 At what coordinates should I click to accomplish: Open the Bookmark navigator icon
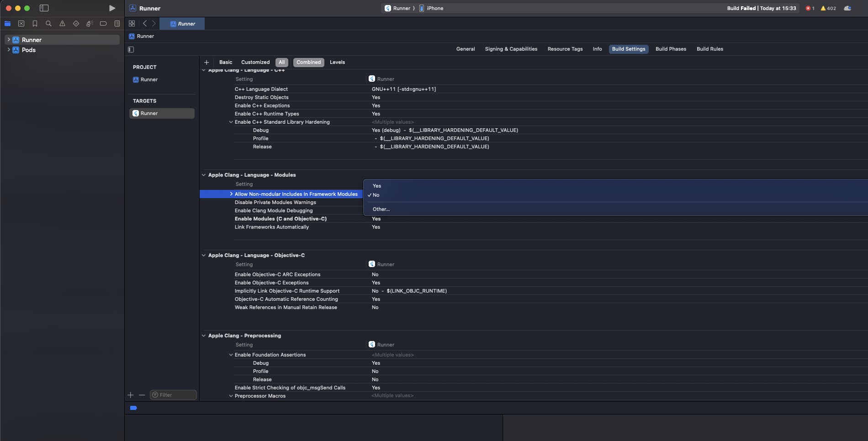coord(35,24)
